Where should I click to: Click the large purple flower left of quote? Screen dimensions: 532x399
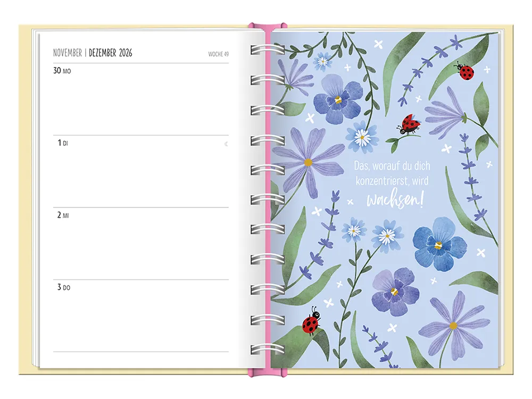307,159
